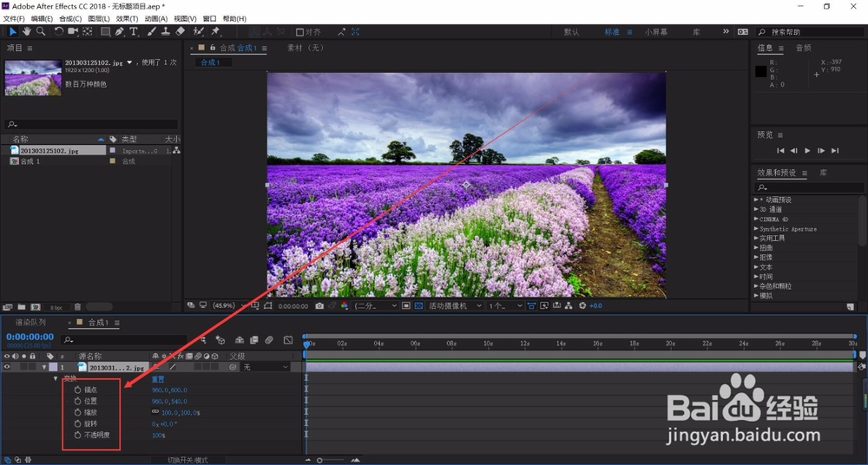Click the black color swatch in Info panel

coord(760,71)
